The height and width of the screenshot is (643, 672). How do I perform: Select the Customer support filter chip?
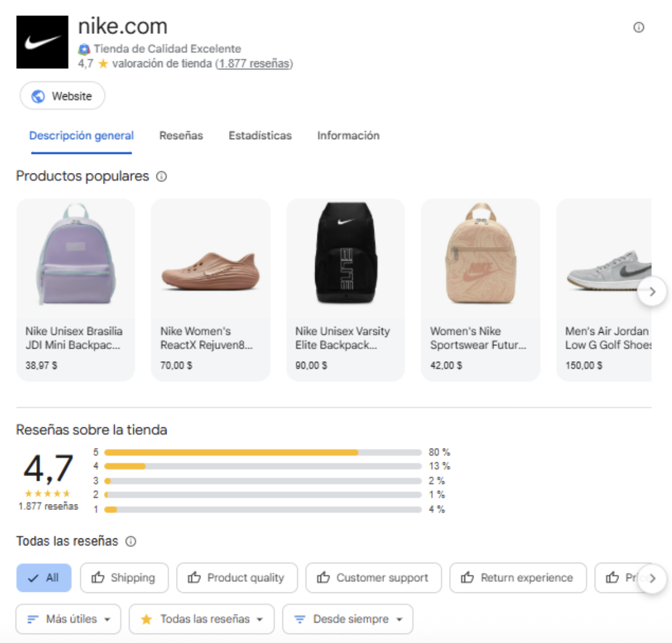point(373,578)
